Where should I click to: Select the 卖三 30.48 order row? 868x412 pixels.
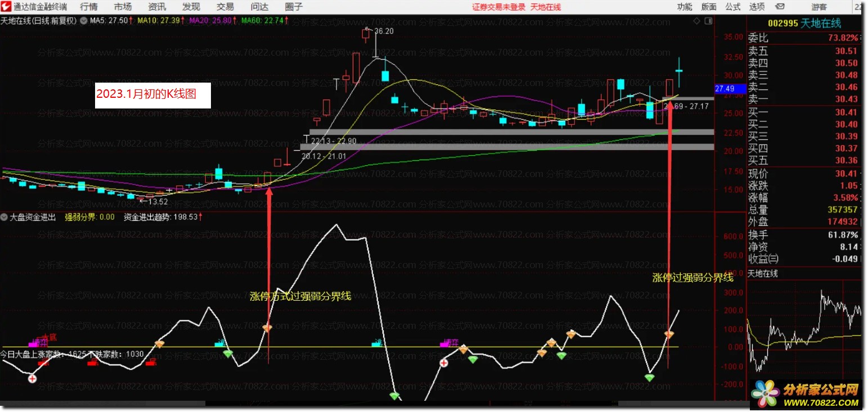(x=804, y=75)
